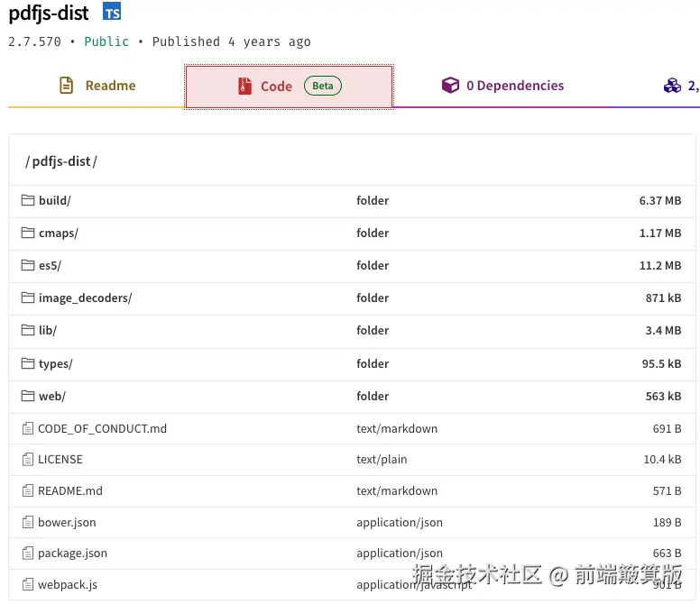700x604 pixels.
Task: Click the pdfjs-dist breadcrumb path
Action: tap(61, 161)
